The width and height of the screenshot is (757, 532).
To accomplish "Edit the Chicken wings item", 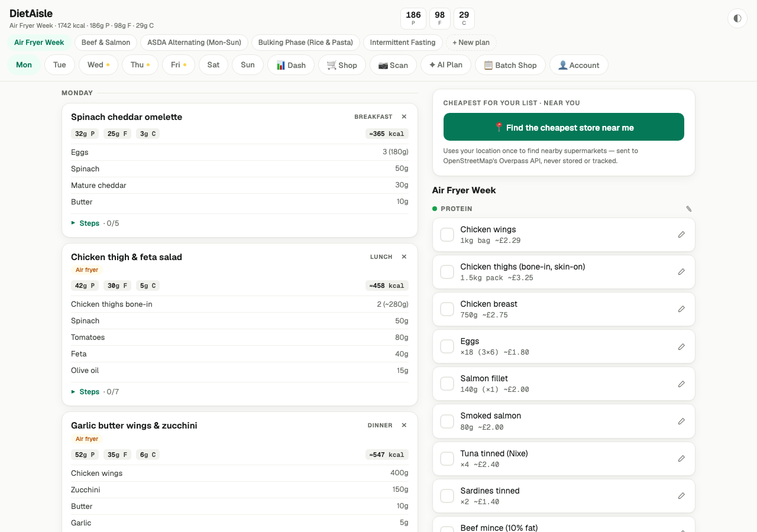I will click(x=681, y=235).
